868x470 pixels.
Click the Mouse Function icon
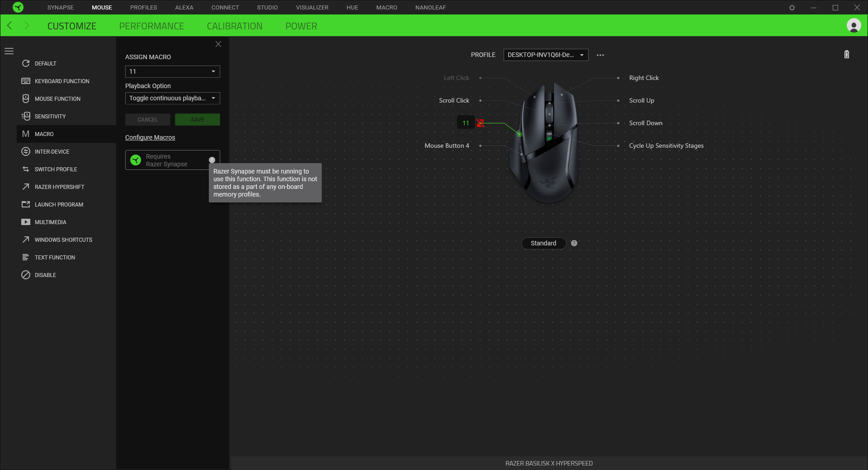pos(26,99)
